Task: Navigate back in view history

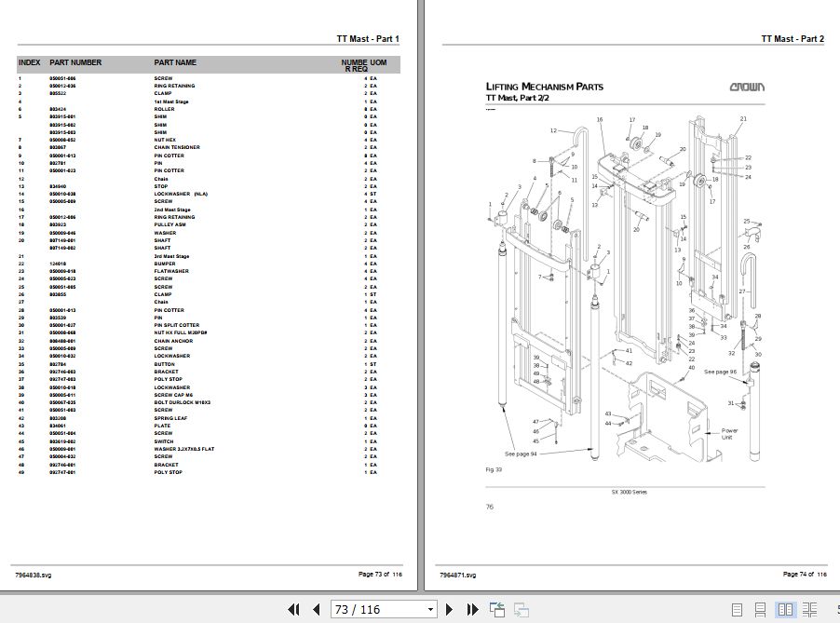Action: click(498, 608)
